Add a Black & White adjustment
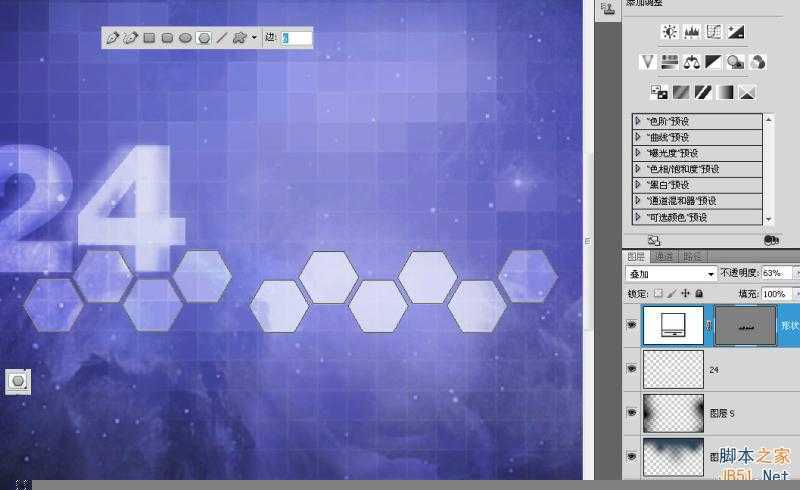Viewport: 800px width, 490px height. click(713, 62)
